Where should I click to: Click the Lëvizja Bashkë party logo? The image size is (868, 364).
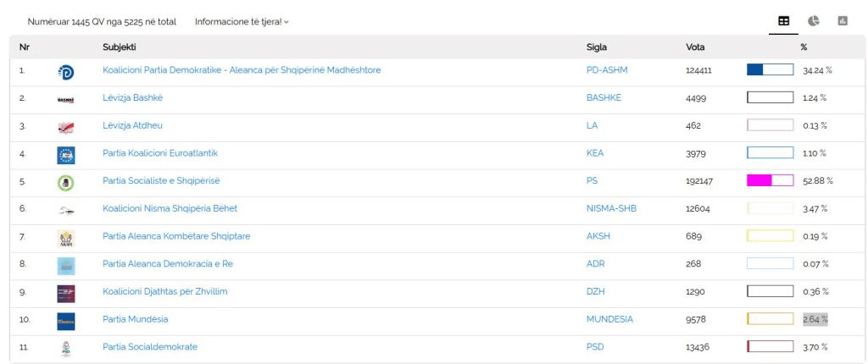pos(65,99)
